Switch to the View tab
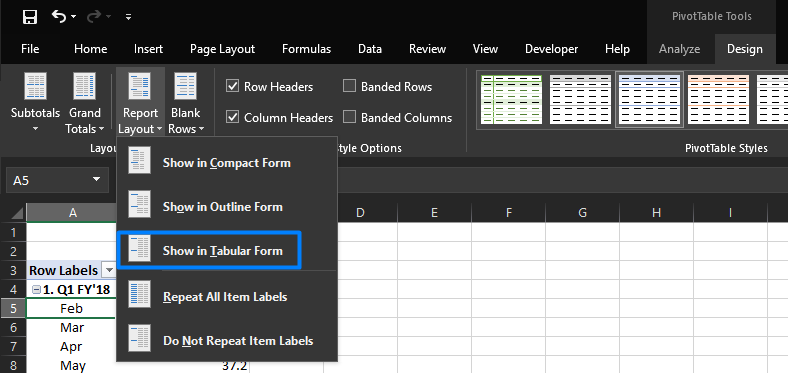 (485, 49)
